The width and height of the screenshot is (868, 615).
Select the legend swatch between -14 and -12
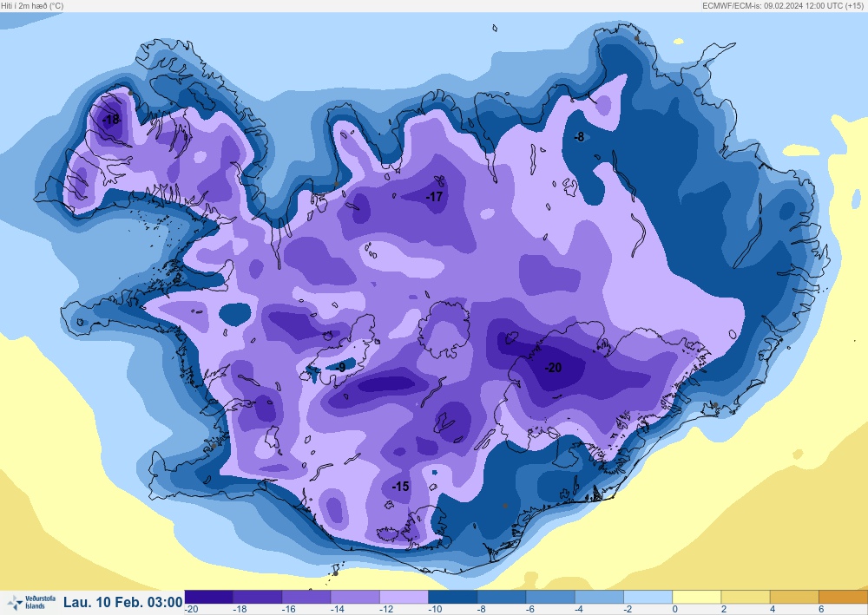tap(355, 597)
